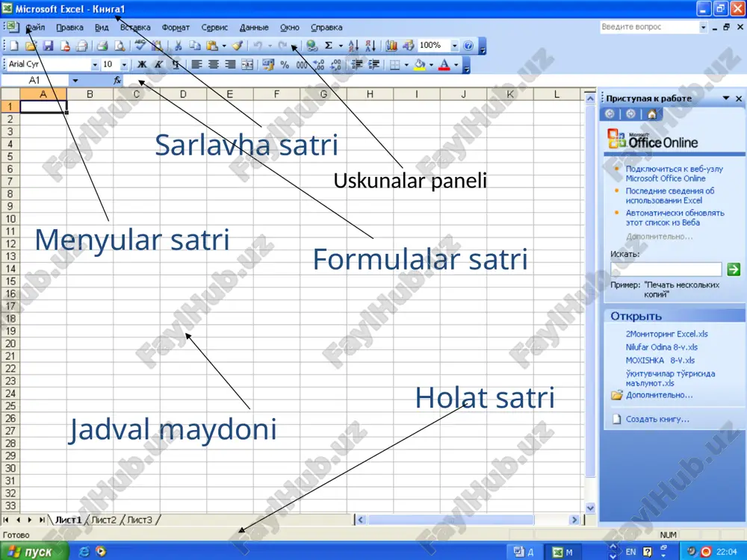747x560 pixels.
Task: Open Print Preview magnifier icon
Action: (120, 46)
